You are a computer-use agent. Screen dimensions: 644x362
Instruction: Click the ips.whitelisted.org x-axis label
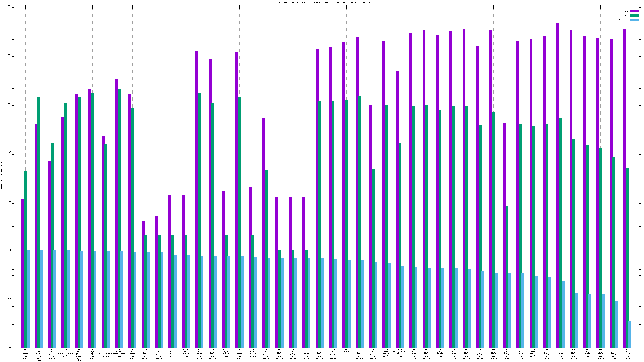pos(105,353)
